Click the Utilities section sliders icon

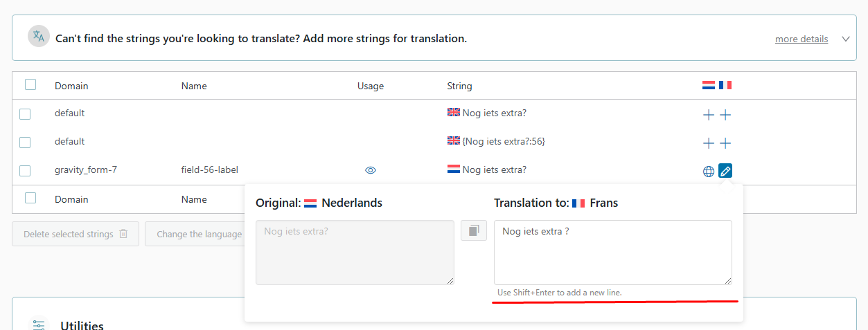coord(39,324)
